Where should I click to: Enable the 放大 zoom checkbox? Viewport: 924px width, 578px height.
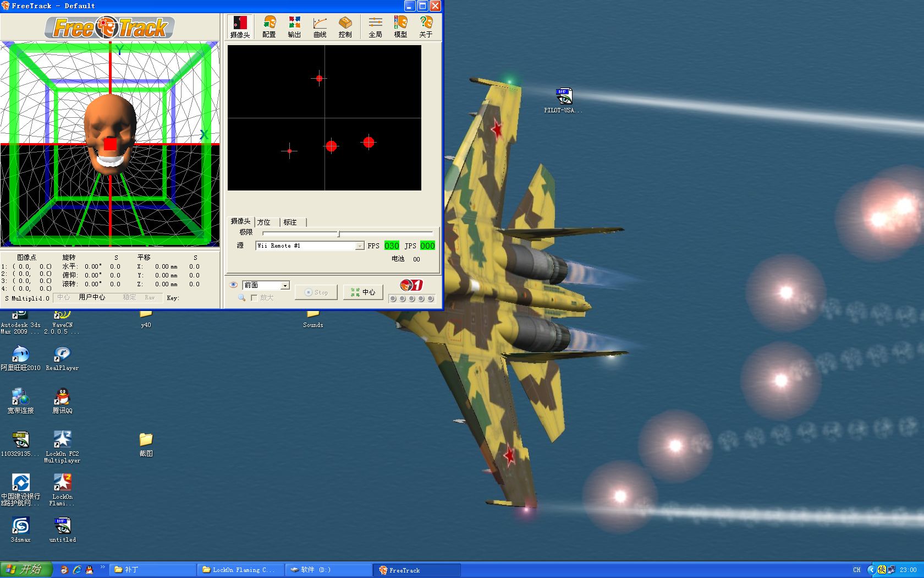(254, 298)
